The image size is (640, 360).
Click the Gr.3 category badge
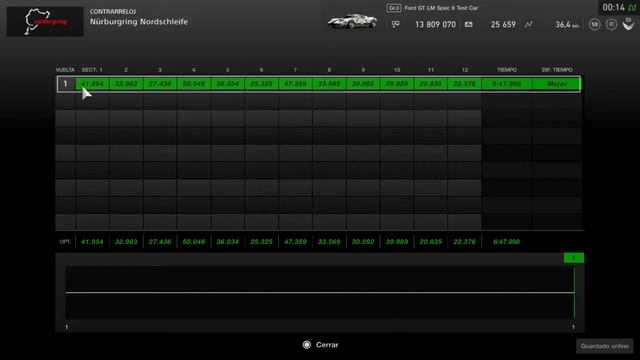[393, 8]
